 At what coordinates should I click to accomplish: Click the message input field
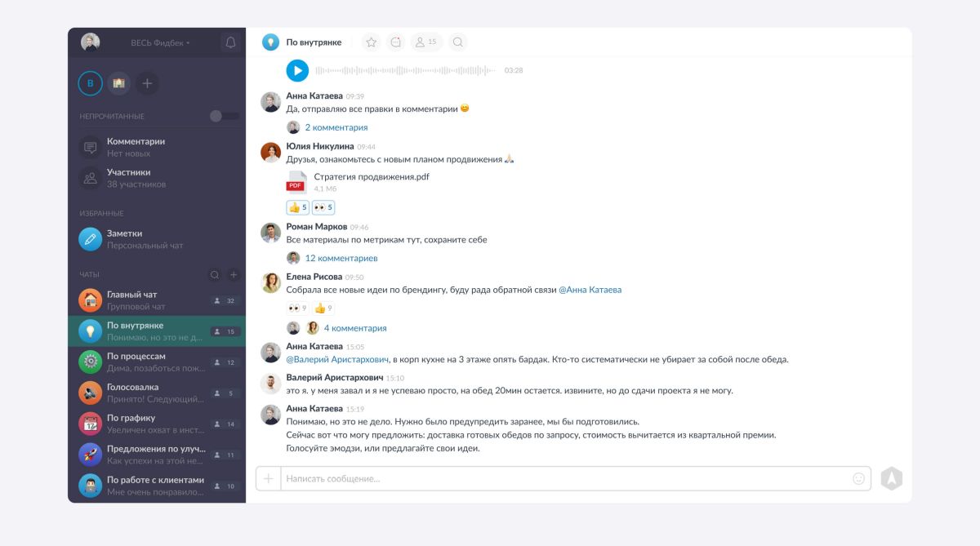coord(565,479)
